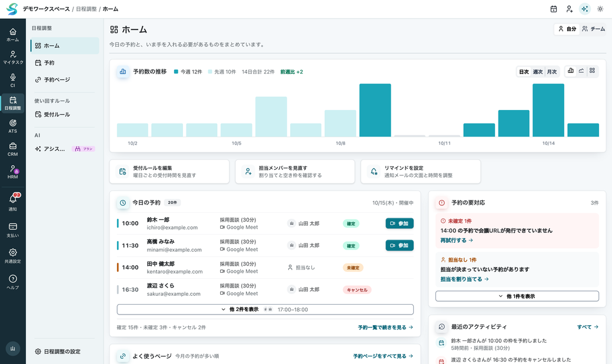Click the clock icon beside 今日の予約
The height and width of the screenshot is (364, 612).
tap(122, 203)
